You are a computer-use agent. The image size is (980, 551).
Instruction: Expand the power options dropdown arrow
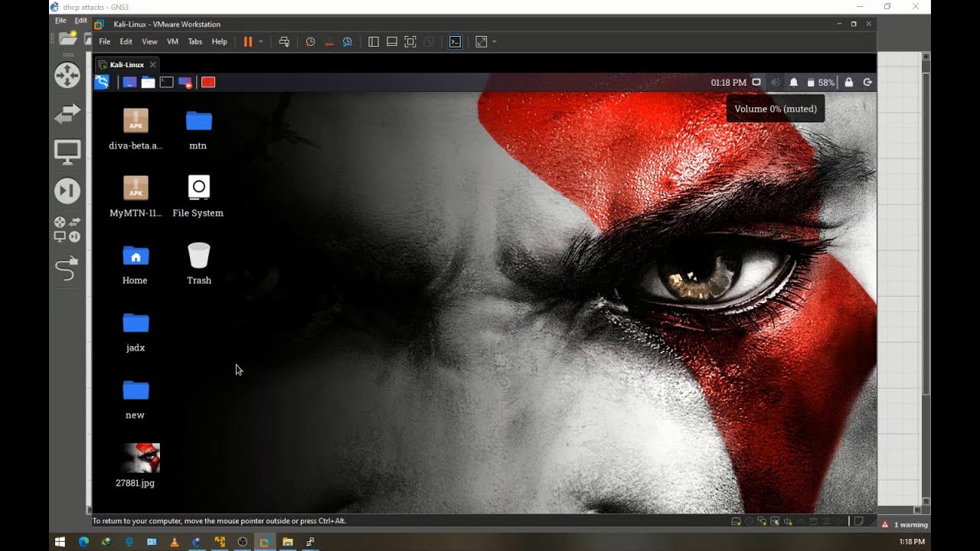pos(260,41)
